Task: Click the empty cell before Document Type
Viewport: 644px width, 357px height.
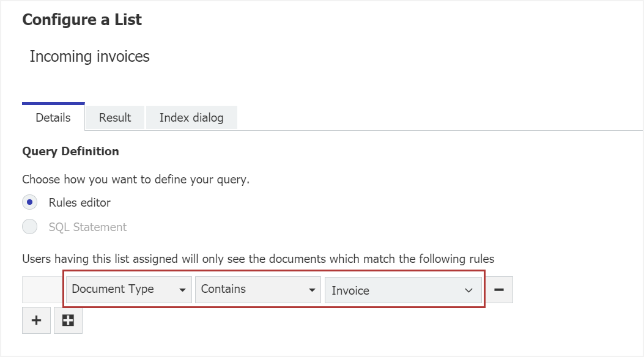Action: (42, 290)
